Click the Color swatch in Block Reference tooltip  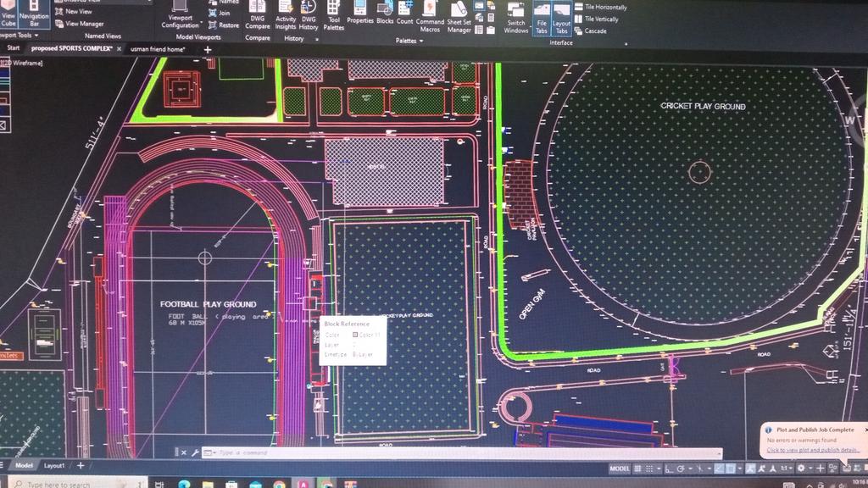click(x=355, y=335)
